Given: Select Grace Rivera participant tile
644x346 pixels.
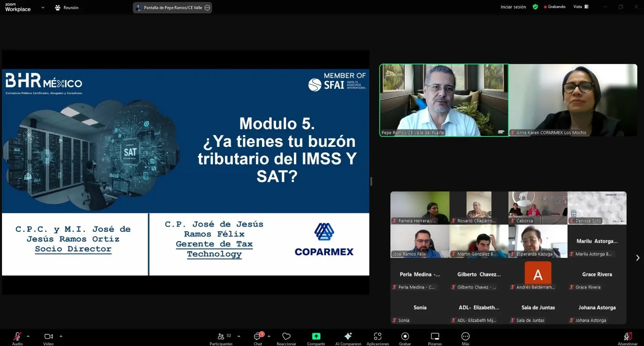Looking at the screenshot, I should click(x=597, y=274).
